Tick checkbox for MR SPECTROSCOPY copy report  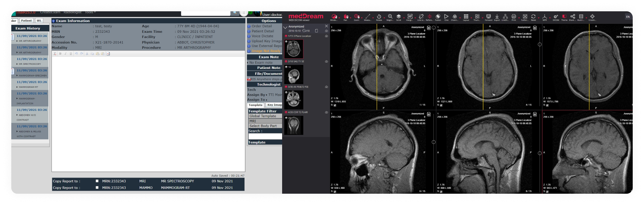(97, 181)
